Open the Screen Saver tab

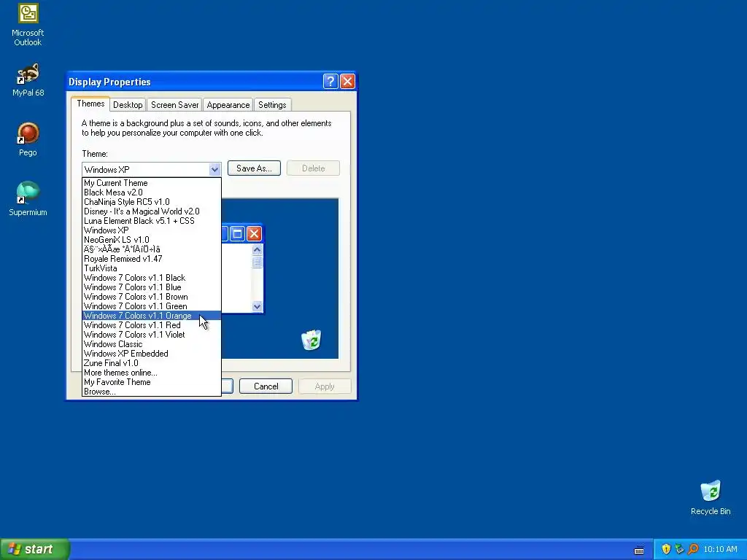(174, 105)
